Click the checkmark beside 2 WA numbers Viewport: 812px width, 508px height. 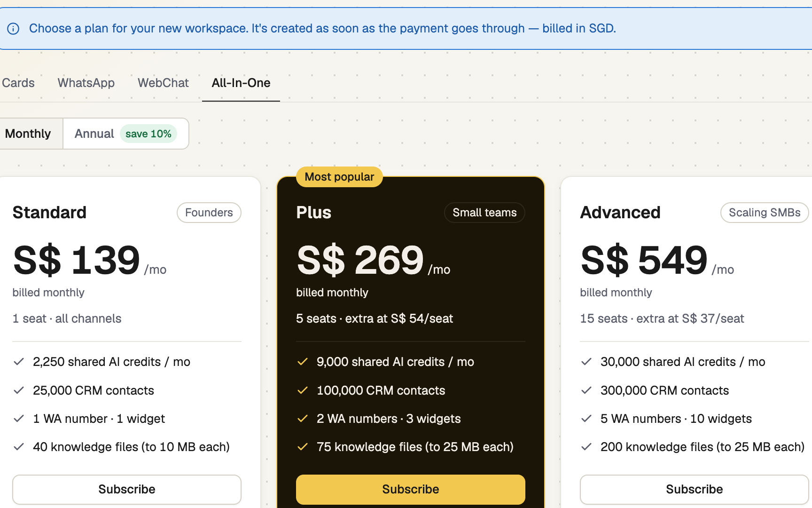[x=303, y=419]
